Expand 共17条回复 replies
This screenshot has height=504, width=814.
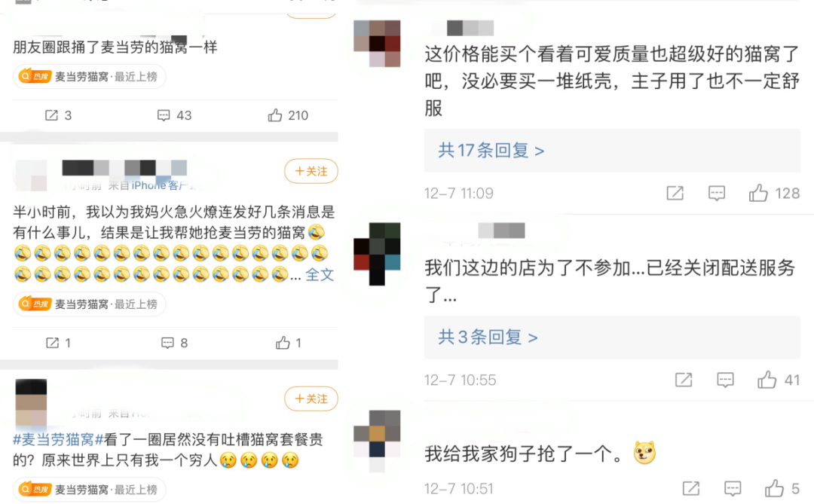(491, 151)
